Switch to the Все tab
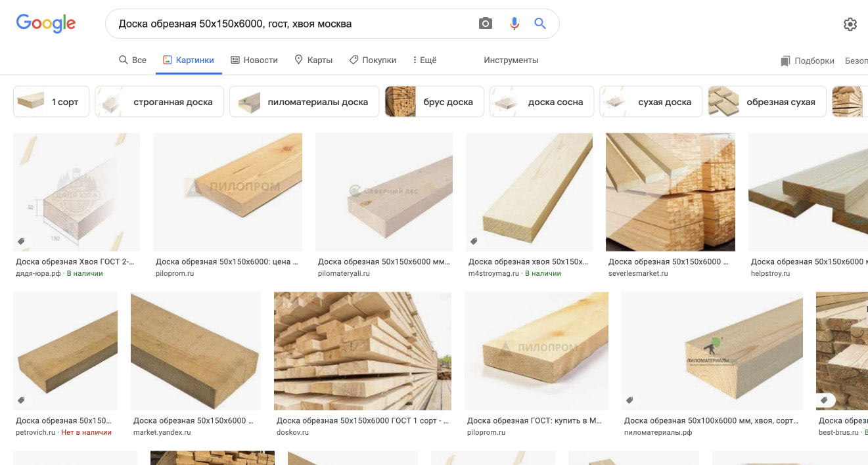 point(132,59)
